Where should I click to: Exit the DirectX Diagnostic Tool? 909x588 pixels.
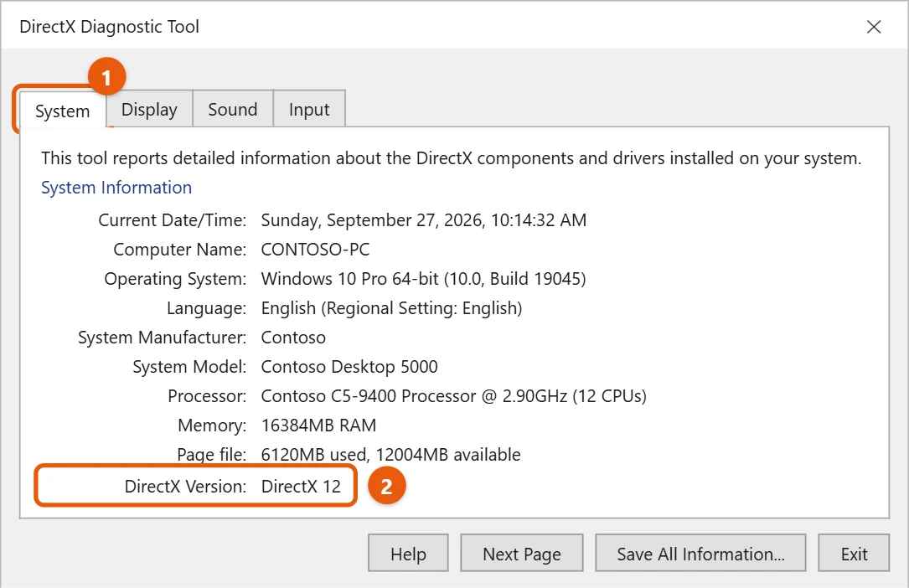[x=854, y=554]
